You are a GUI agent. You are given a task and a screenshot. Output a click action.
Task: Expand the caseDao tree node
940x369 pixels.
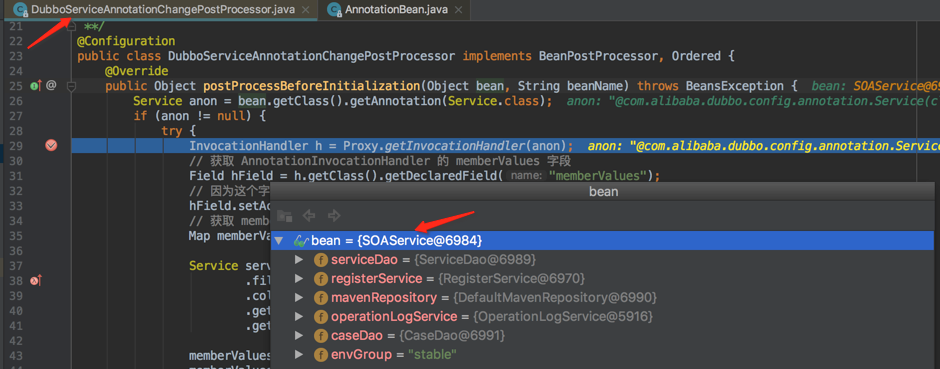(299, 335)
